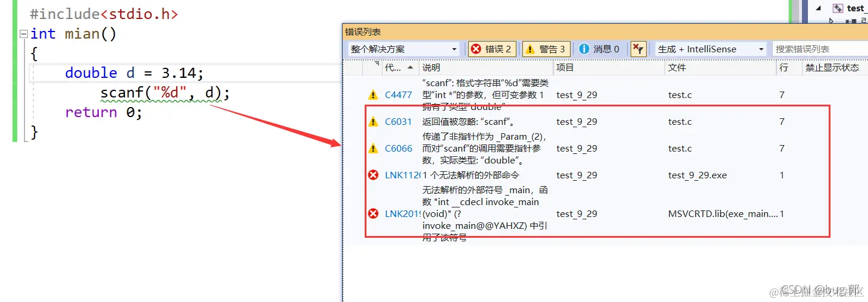
Task: Open the LNK2019 error code link
Action: pyautogui.click(x=402, y=214)
